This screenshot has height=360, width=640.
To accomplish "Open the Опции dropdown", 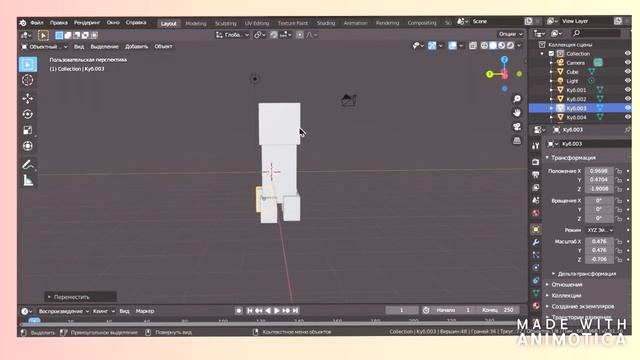I will pyautogui.click(x=510, y=34).
